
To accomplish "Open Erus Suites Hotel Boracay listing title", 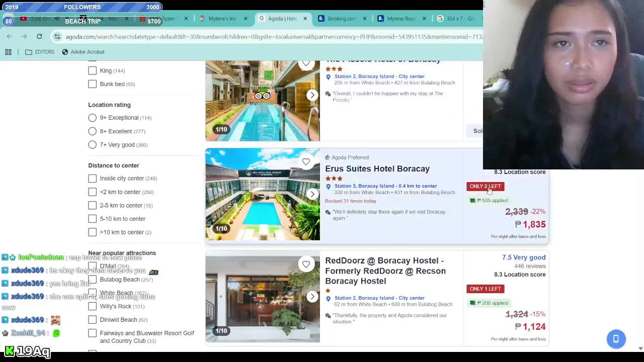I will [x=377, y=169].
